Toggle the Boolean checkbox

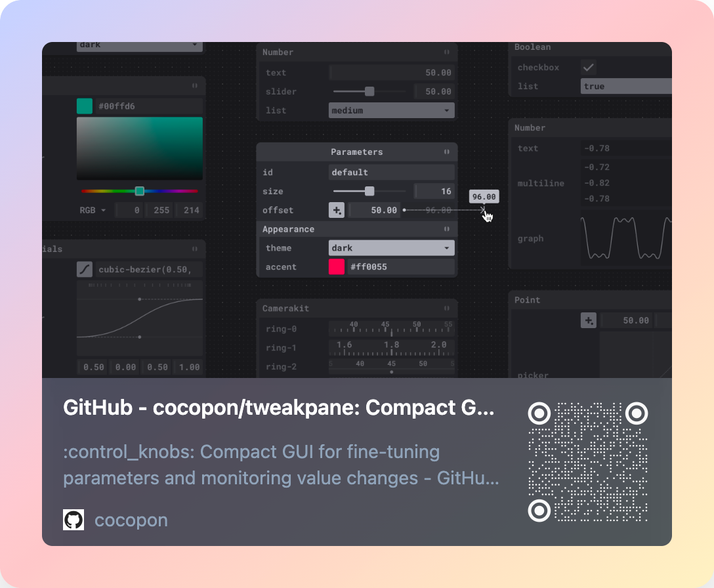click(588, 68)
